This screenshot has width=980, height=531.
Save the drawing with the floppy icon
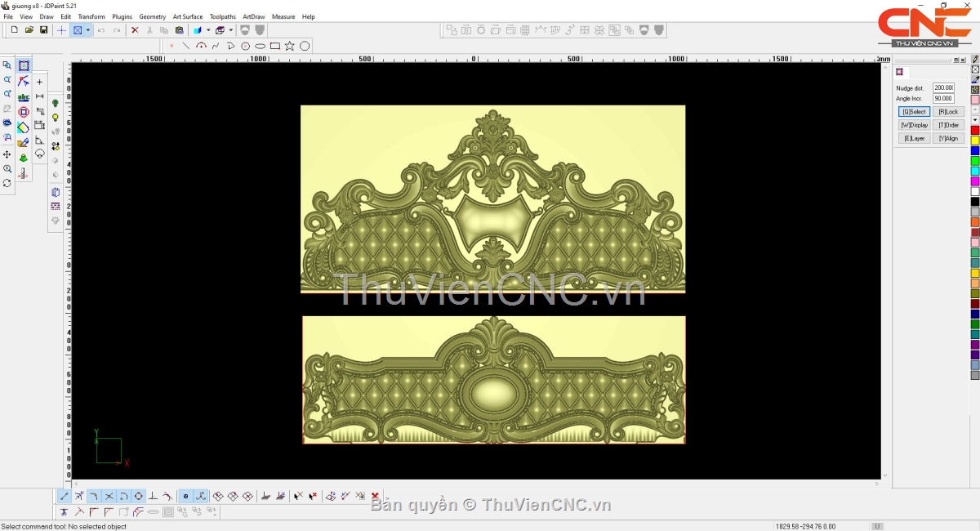point(43,30)
